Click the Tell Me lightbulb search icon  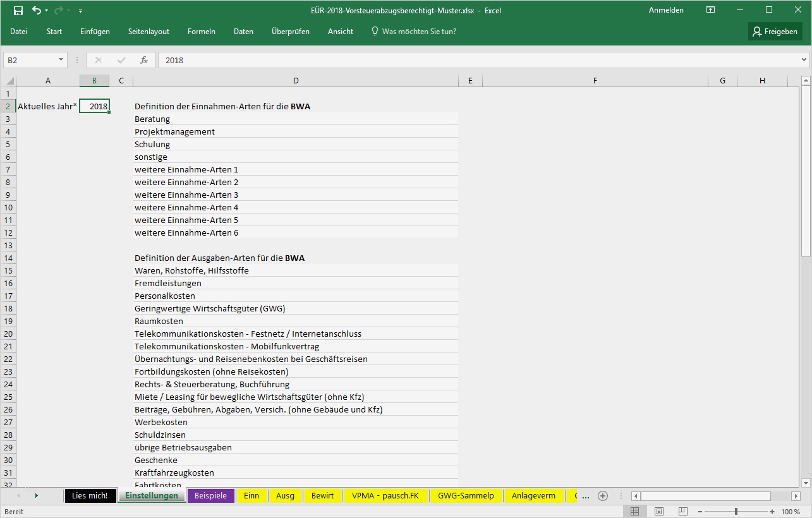374,30
